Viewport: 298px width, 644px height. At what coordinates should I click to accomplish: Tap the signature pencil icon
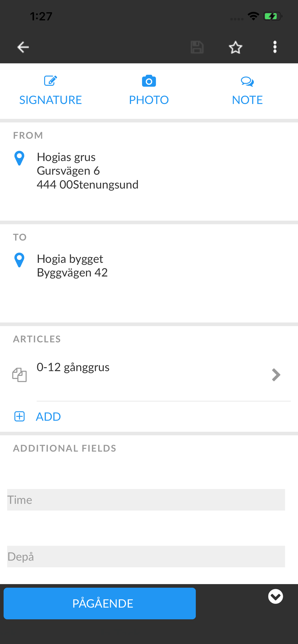51,81
